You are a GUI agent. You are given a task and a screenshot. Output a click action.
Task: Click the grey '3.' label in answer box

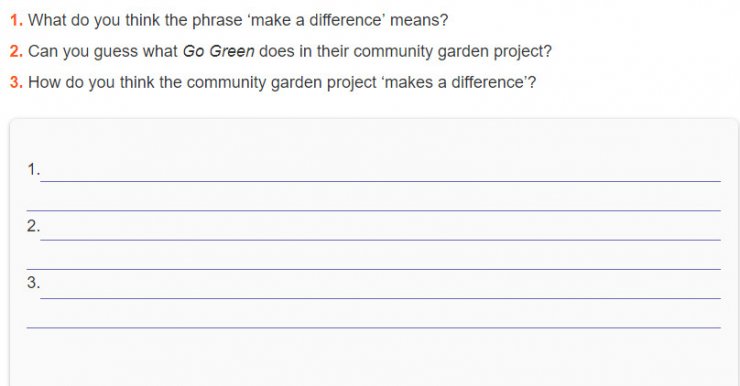pyautogui.click(x=34, y=283)
